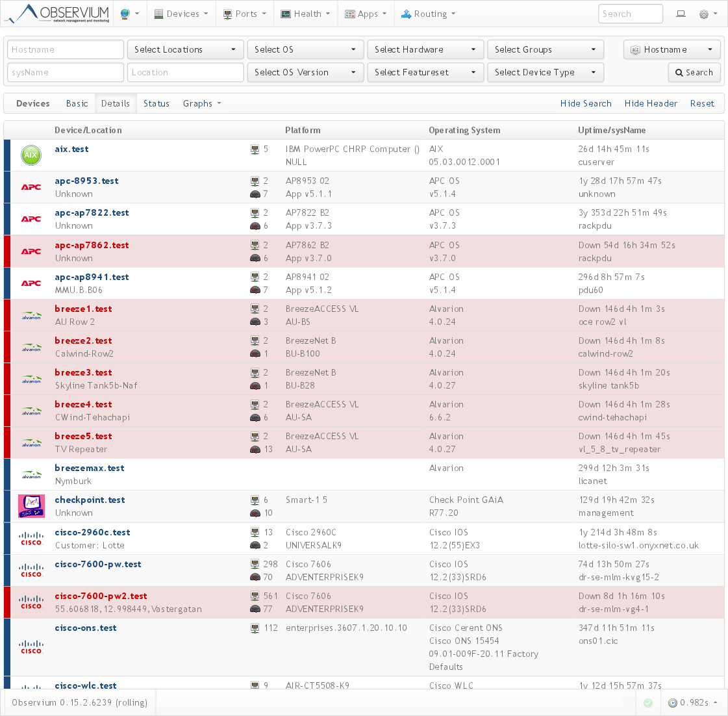728x716 pixels.
Task: Click the sensors icon for checkpoint.test
Action: tap(255, 513)
